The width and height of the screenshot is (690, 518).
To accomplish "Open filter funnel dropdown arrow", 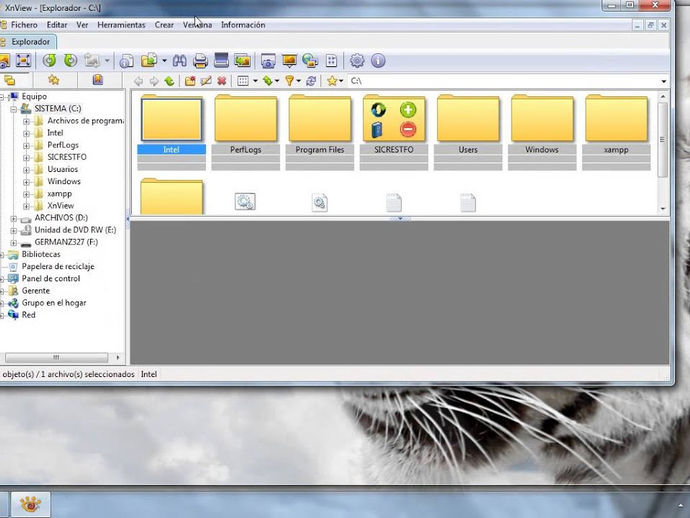I will click(x=298, y=81).
